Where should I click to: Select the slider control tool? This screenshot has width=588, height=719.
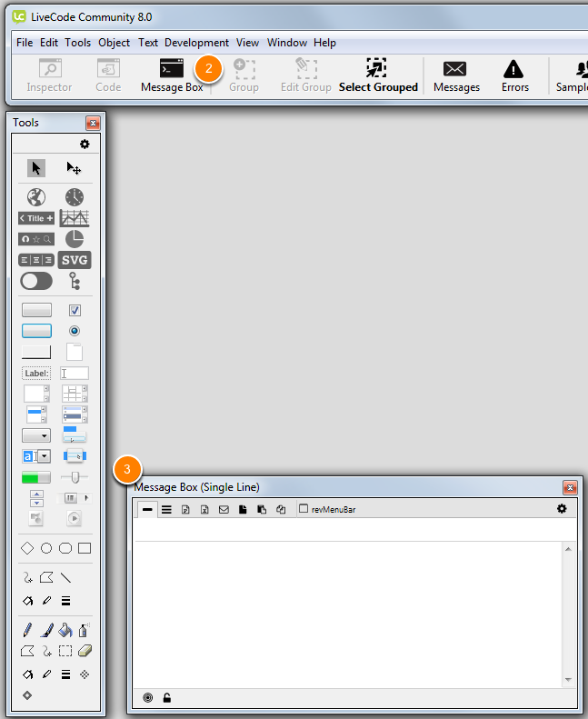tap(75, 477)
